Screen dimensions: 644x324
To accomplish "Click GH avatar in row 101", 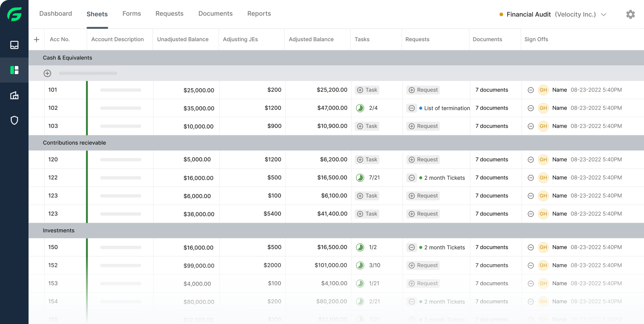I will (543, 90).
